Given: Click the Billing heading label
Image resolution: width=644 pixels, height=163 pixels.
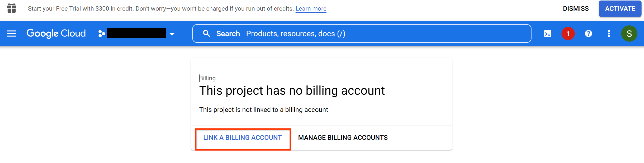Looking at the screenshot, I should click(207, 78).
